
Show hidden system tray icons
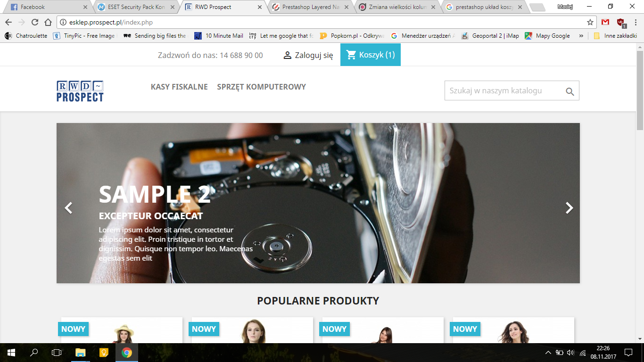coord(548,353)
